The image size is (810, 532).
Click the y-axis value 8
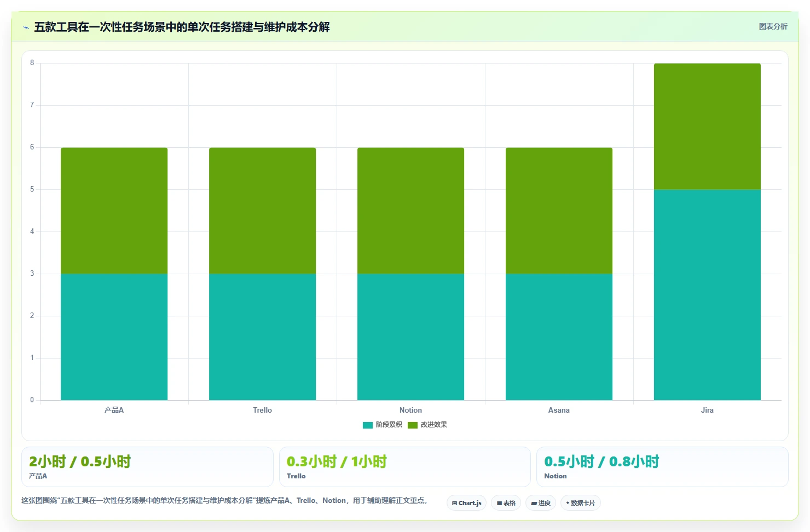click(32, 63)
